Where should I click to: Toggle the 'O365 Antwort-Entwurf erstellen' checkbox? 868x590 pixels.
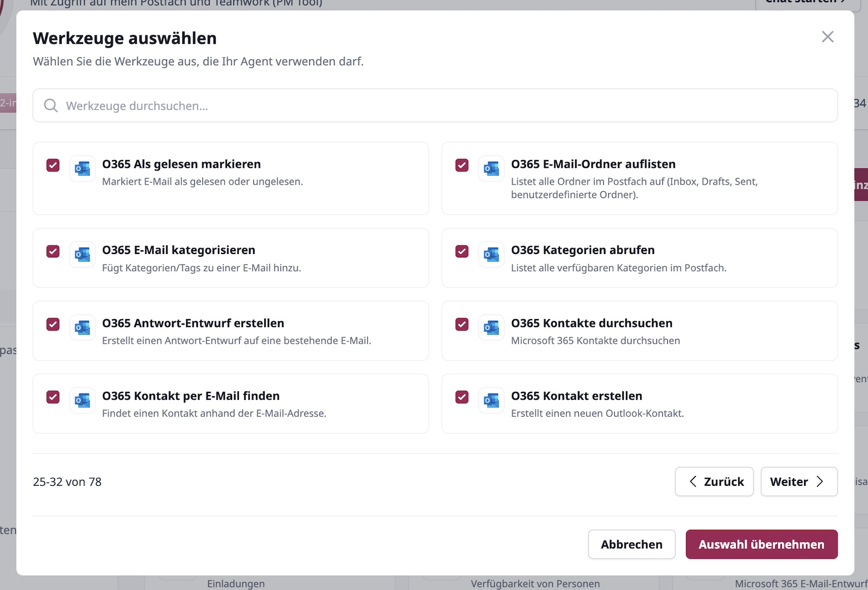53,324
